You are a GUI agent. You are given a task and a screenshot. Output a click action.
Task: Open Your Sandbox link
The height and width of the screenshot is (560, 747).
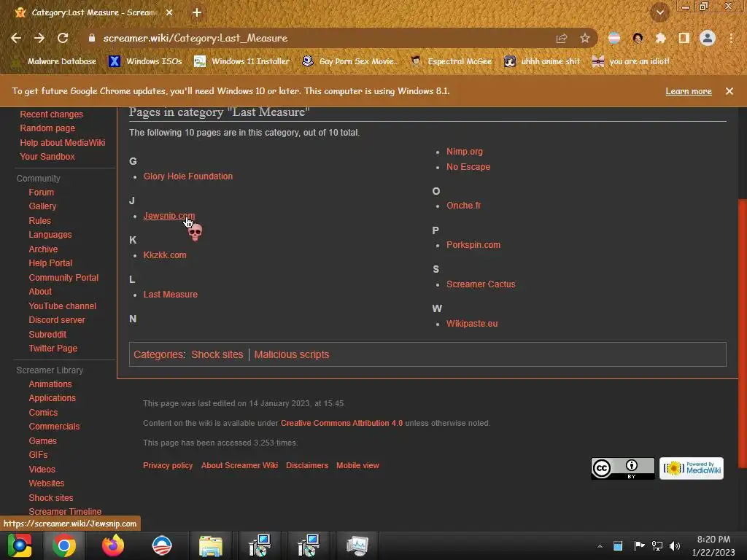(47, 157)
